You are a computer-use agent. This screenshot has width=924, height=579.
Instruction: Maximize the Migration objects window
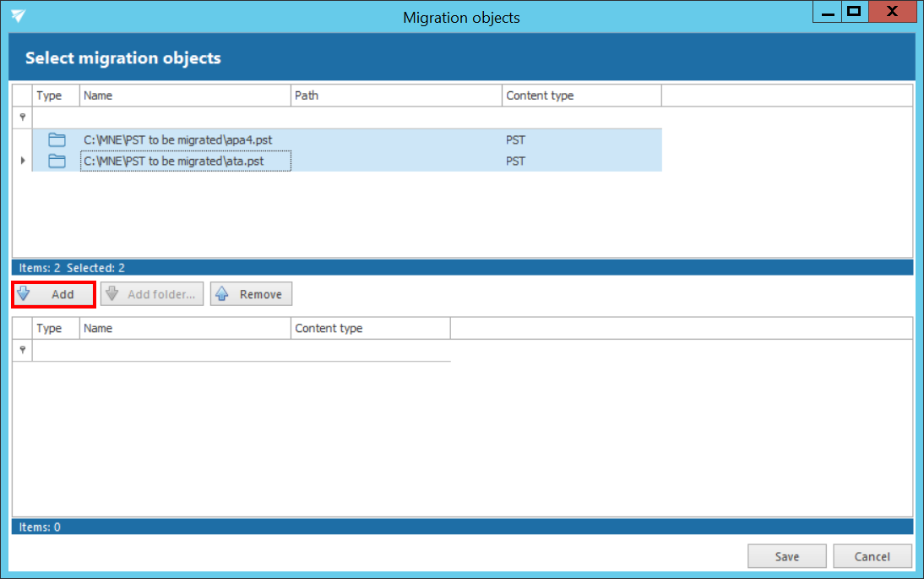[854, 12]
